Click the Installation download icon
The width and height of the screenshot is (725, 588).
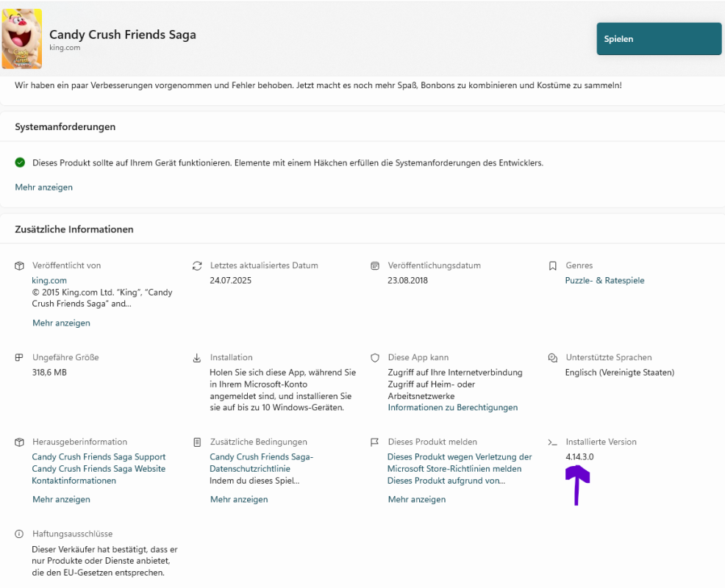[x=197, y=358]
